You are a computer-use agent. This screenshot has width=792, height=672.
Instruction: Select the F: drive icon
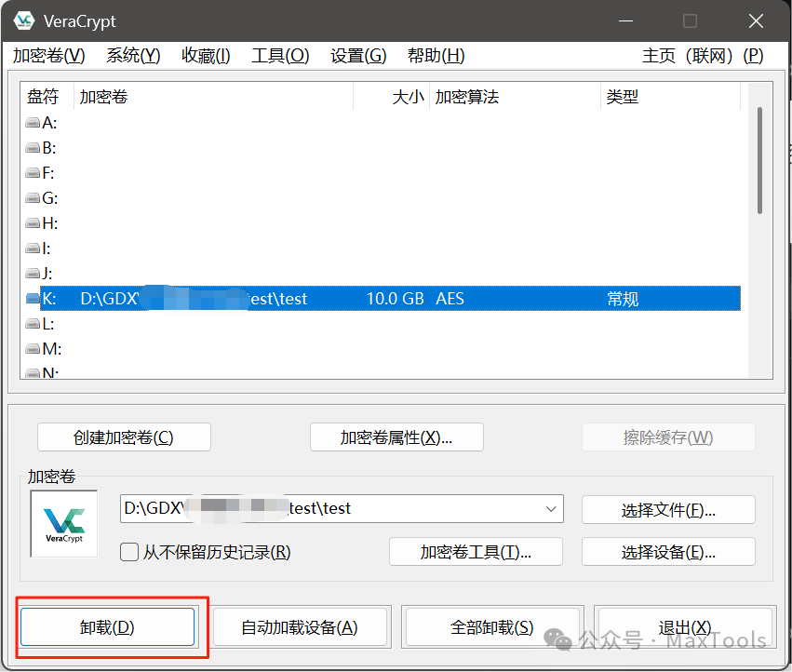pos(33,173)
